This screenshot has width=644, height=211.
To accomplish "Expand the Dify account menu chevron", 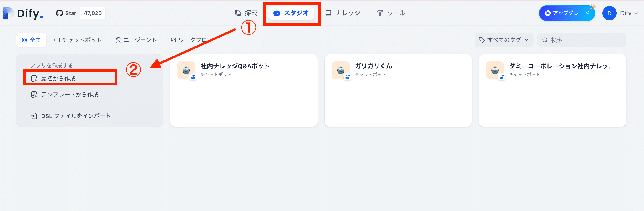I will 636,13.
